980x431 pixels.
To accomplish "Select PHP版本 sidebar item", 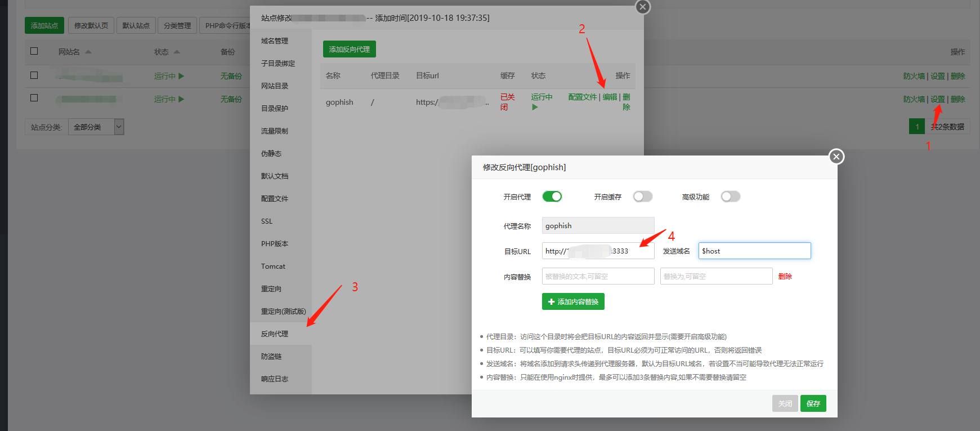I will click(x=281, y=243).
